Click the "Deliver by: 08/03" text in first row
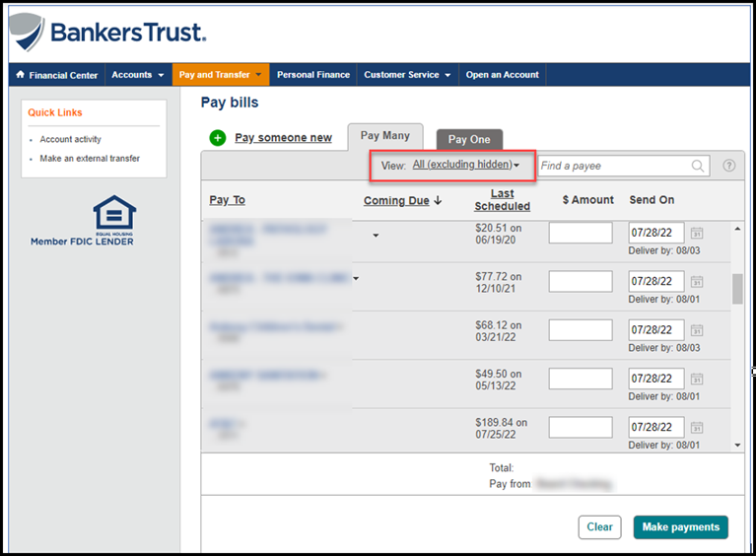The width and height of the screenshot is (756, 556). pyautogui.click(x=664, y=250)
